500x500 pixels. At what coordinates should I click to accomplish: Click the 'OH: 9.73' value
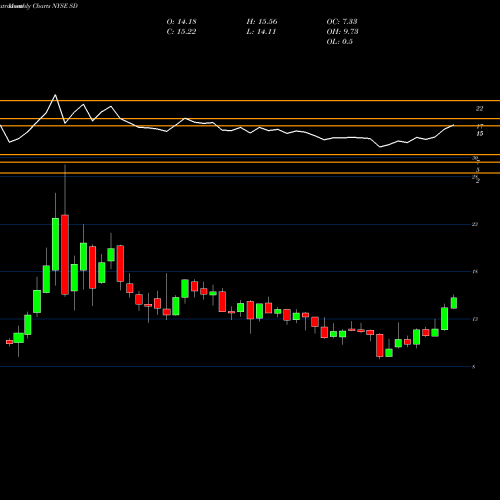(342, 32)
